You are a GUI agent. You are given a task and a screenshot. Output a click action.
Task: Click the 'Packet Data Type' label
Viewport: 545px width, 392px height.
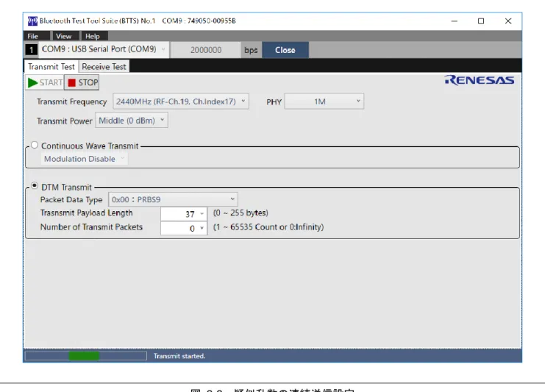71,200
